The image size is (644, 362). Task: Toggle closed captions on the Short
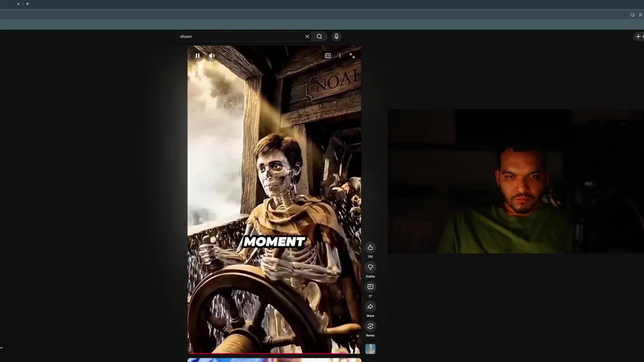328,56
